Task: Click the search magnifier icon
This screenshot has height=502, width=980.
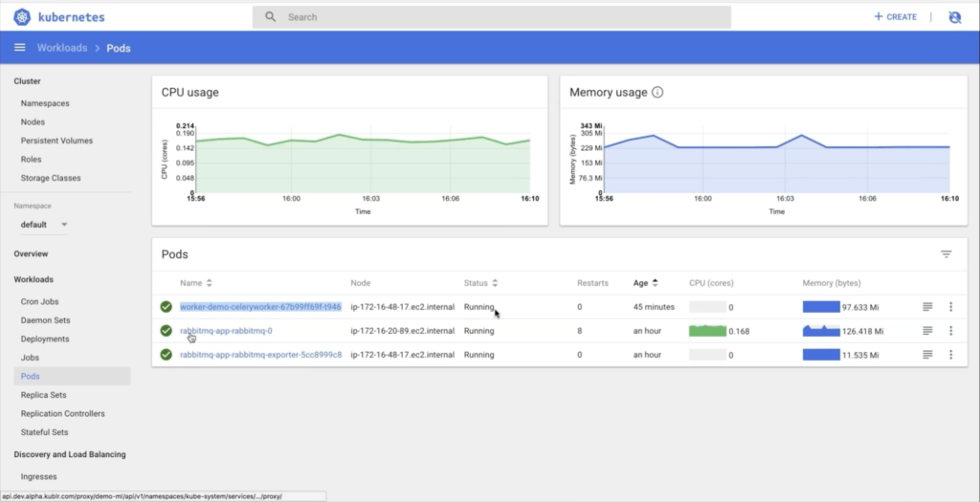Action: point(271,17)
